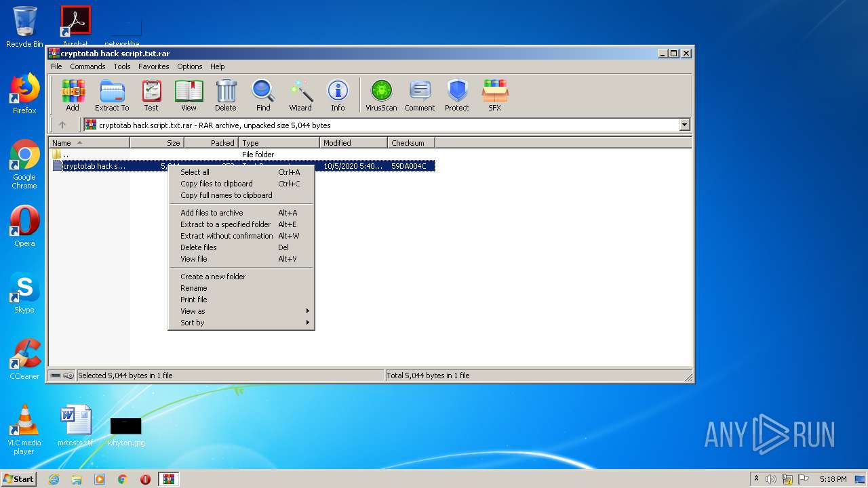Sort by the Checksum column header
The image size is (868, 488).
tap(411, 143)
